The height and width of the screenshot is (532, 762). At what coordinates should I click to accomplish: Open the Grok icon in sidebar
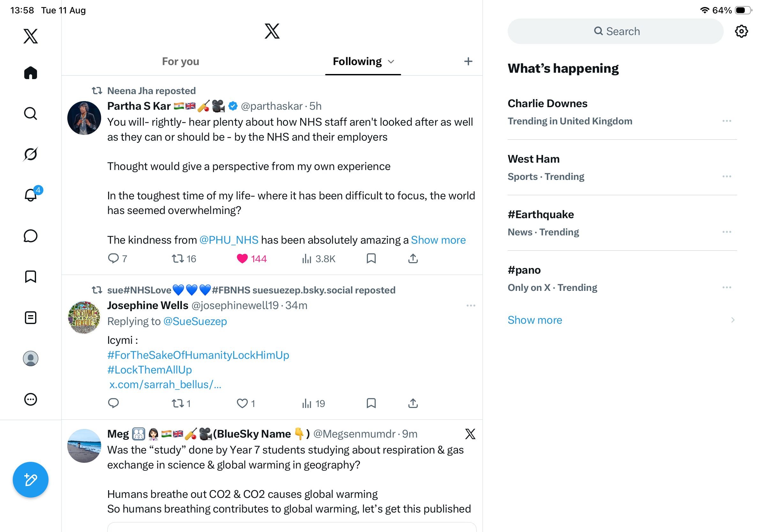31,154
